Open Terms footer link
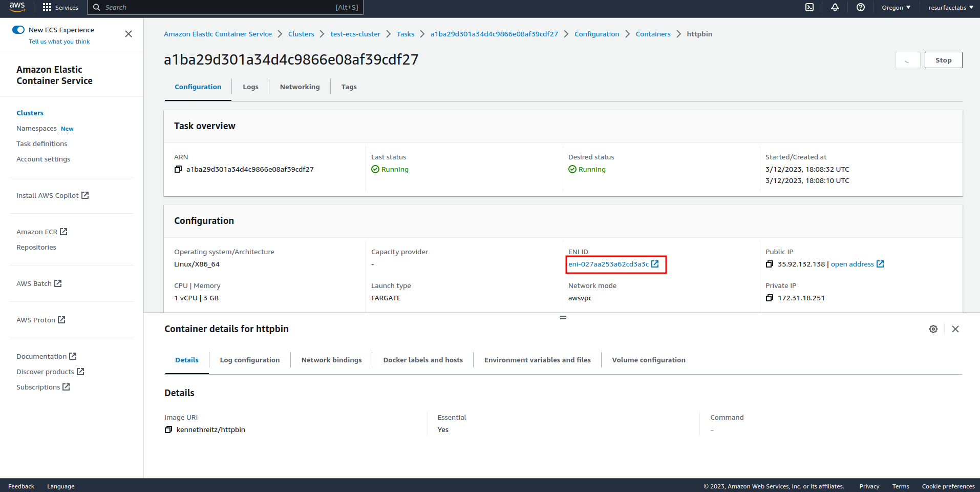 click(900, 486)
